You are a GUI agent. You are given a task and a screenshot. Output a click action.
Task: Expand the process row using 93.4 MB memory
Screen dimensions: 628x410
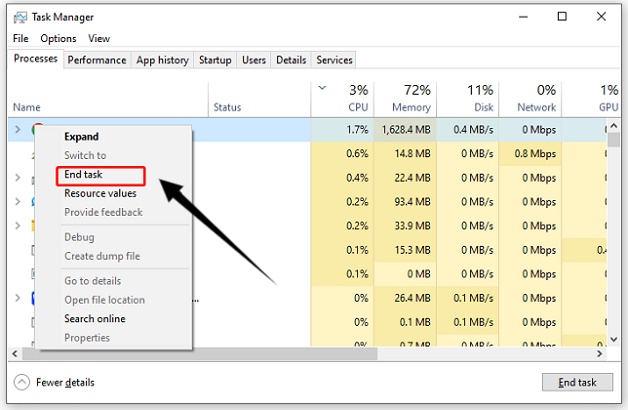(18, 201)
